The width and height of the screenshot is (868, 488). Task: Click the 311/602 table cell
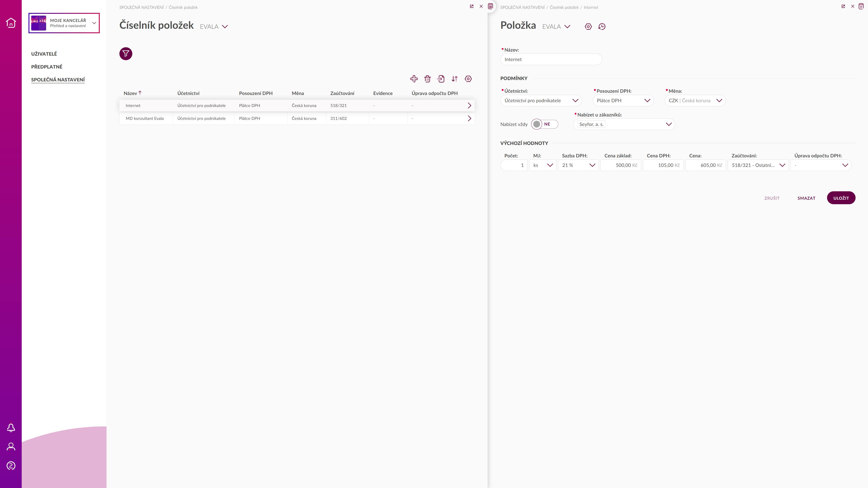pos(347,118)
